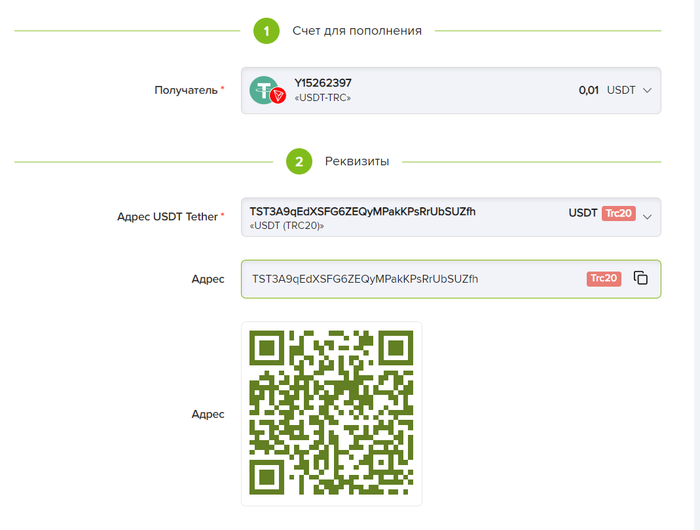700x530 pixels.
Task: Click the «USDT-TRC» account subtitle
Action: coord(322,98)
